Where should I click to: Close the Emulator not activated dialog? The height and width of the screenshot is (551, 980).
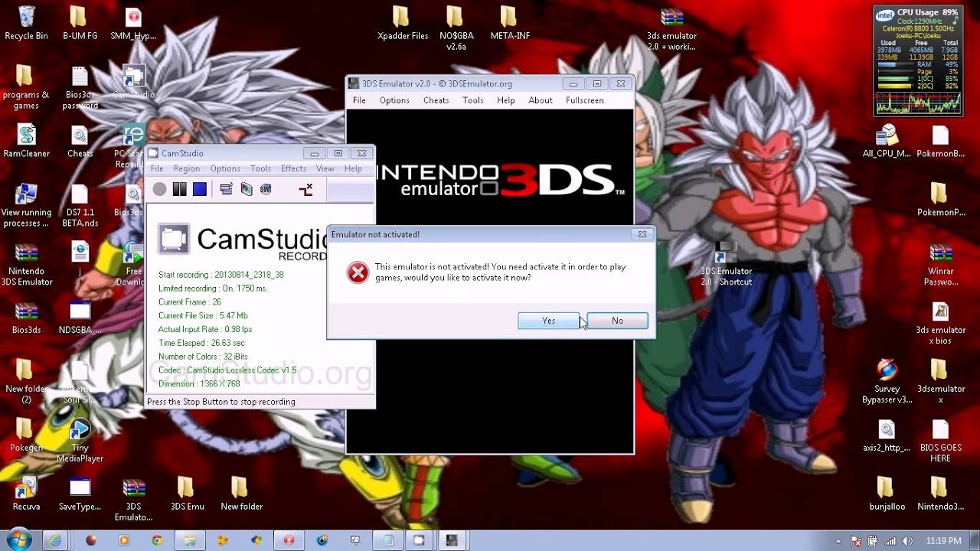(642, 234)
